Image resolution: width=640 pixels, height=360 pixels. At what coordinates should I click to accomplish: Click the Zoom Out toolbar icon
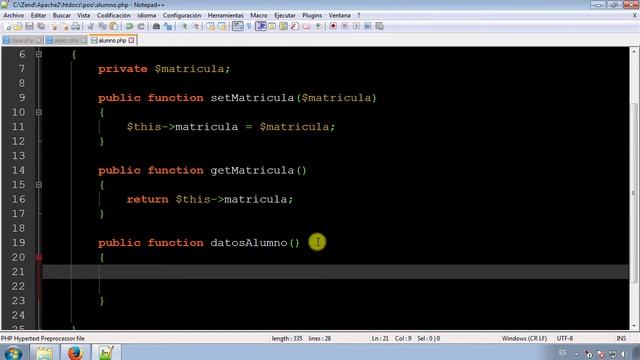coord(196,27)
